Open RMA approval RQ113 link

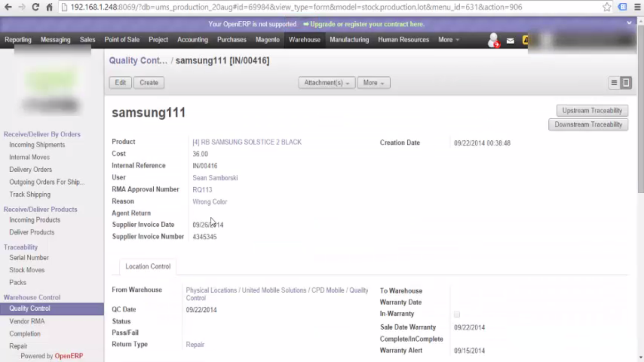pyautogui.click(x=202, y=189)
